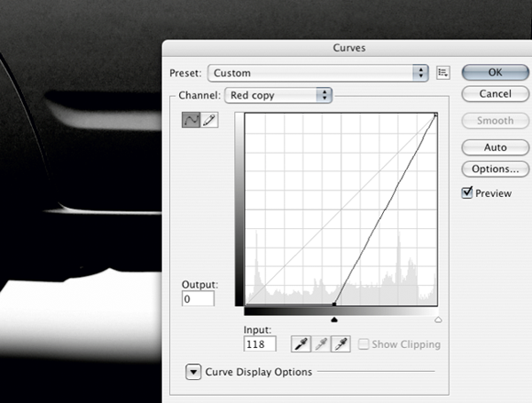Open the preset options menu icon
Image resolution: width=532 pixels, height=403 pixels.
point(443,73)
